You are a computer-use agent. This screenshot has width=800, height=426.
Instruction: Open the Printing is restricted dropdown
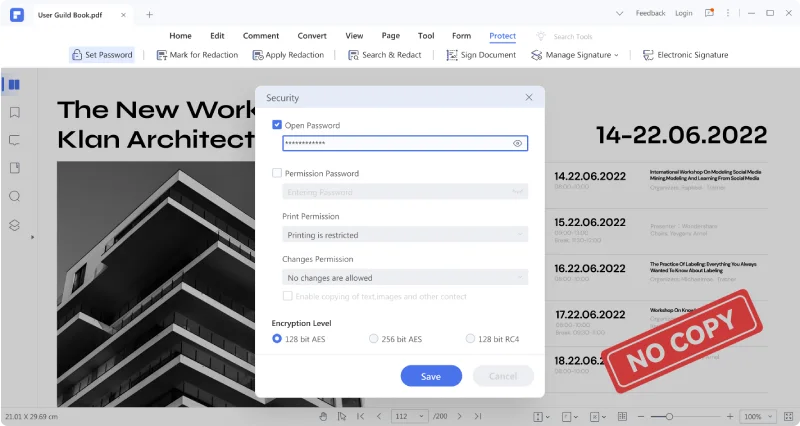[405, 235]
